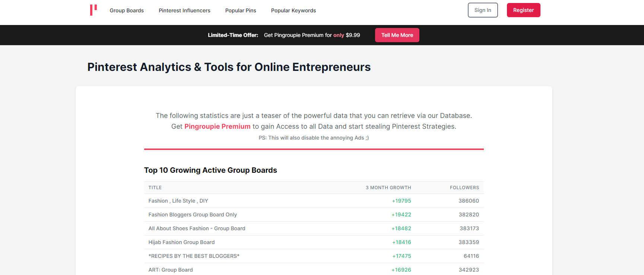The image size is (644, 275).
Task: Click the FOLLOWERS column header
Action: 464,188
